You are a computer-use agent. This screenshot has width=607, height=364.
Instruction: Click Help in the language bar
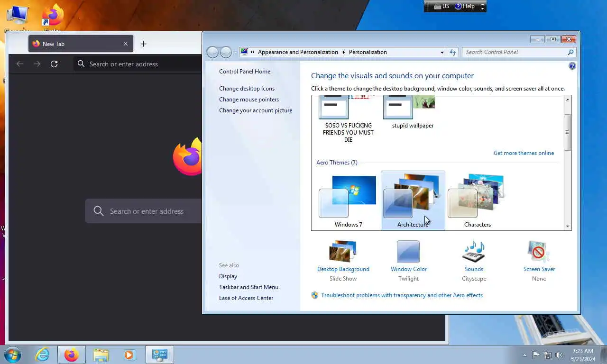coord(465,6)
